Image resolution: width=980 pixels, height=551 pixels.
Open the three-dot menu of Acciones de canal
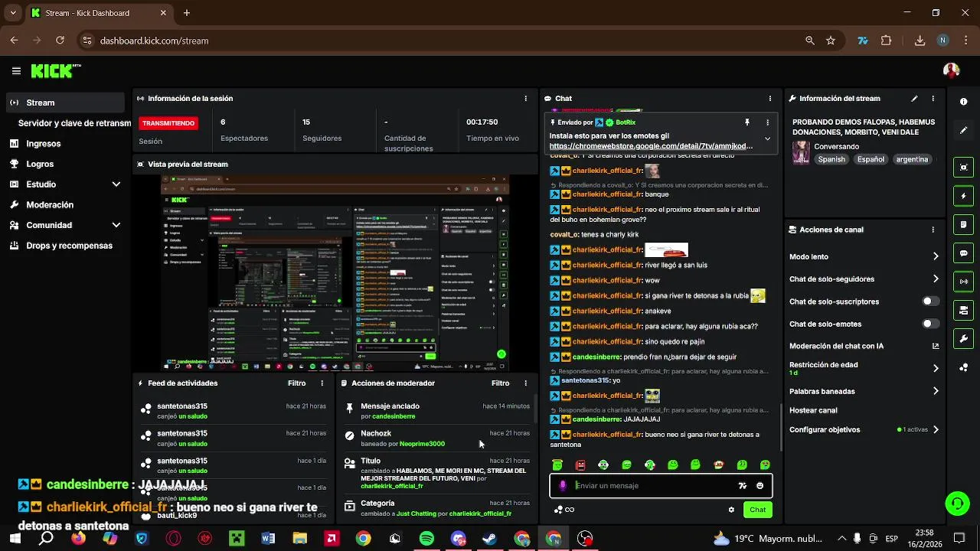point(933,230)
